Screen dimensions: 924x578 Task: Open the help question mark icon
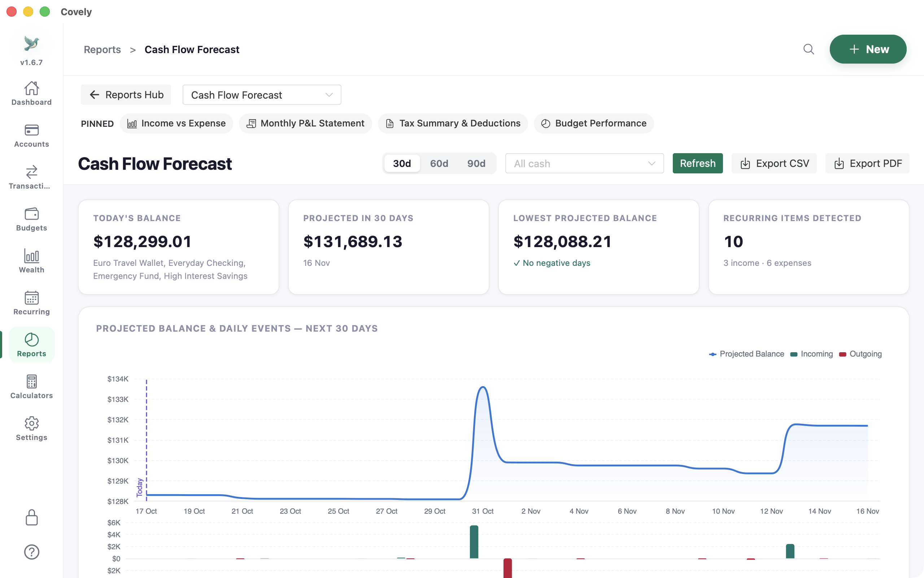(x=31, y=552)
